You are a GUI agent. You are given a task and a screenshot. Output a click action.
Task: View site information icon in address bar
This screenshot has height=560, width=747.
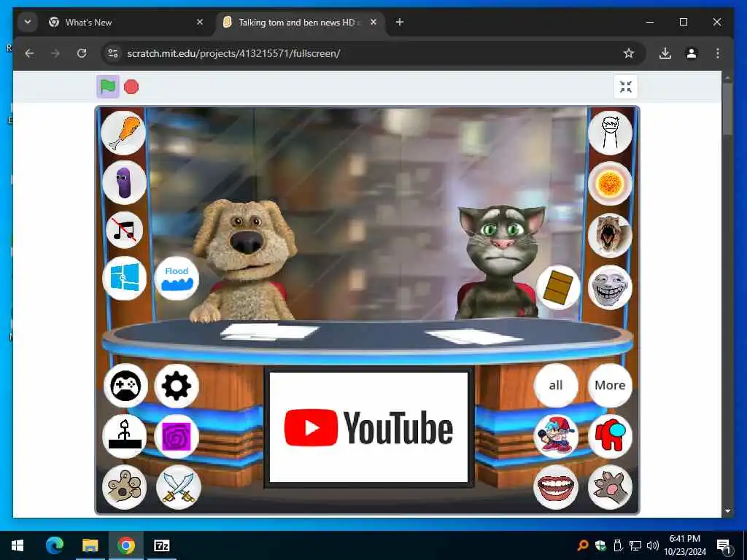pos(113,53)
